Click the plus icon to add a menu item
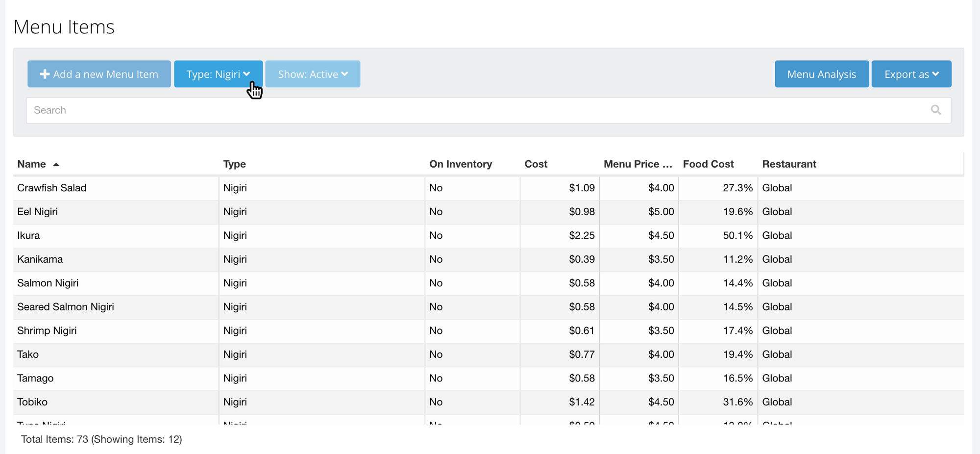The image size is (980, 454). point(44,74)
